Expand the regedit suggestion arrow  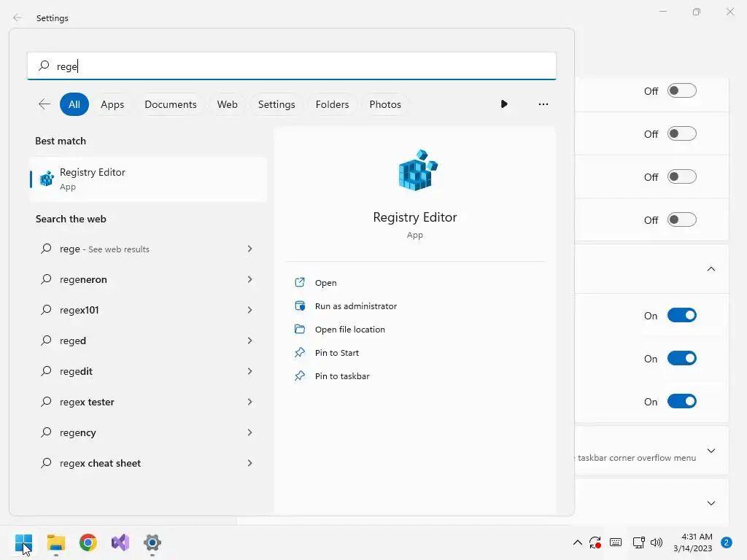pyautogui.click(x=249, y=371)
